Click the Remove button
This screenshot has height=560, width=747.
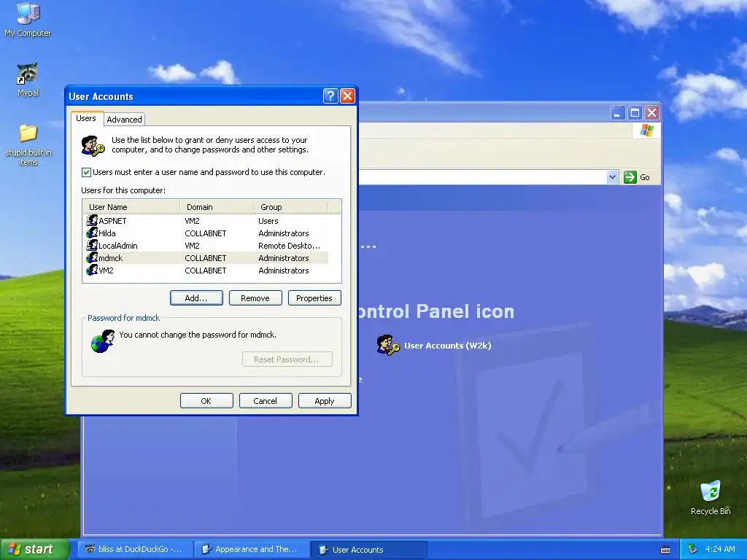pos(255,298)
